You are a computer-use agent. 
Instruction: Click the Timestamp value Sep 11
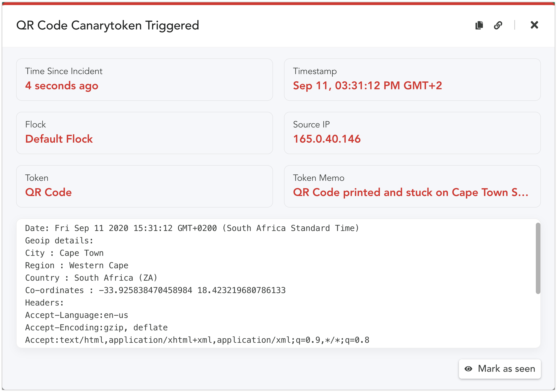point(367,86)
